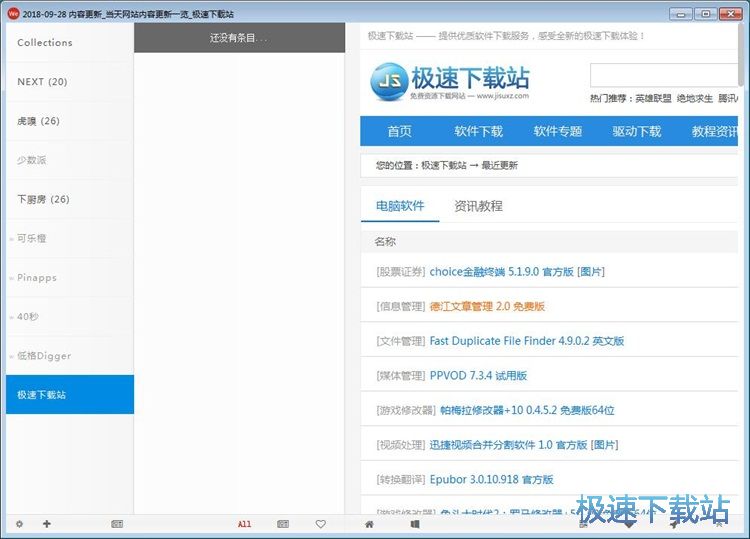Screen dimensions: 750x539
Task: Click 最近更新 in the breadcrumb
Action: click(x=499, y=165)
